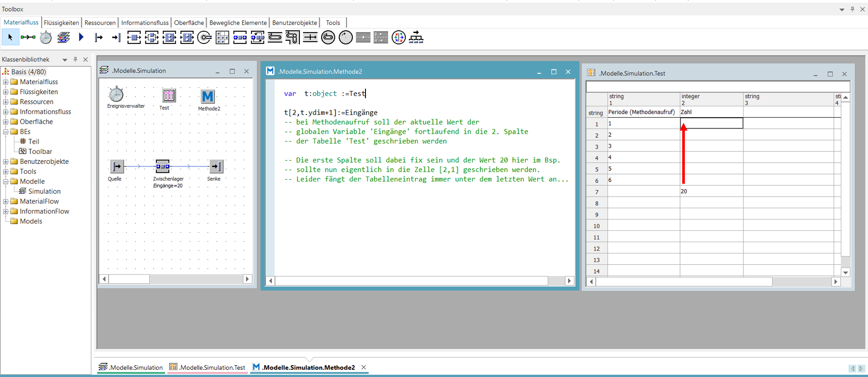Activate the .Modelle.Simulation window tab at bottom
The height and width of the screenshot is (377, 868).
(131, 367)
